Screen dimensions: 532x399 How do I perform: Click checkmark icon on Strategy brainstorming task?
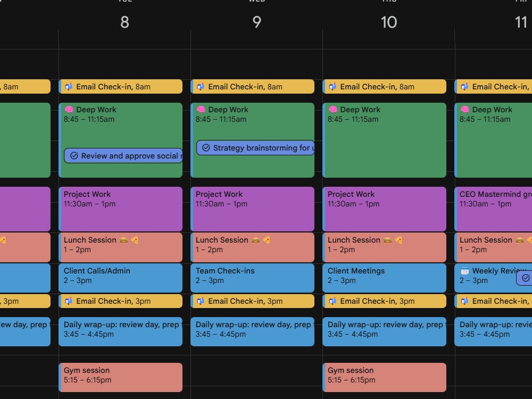click(206, 147)
